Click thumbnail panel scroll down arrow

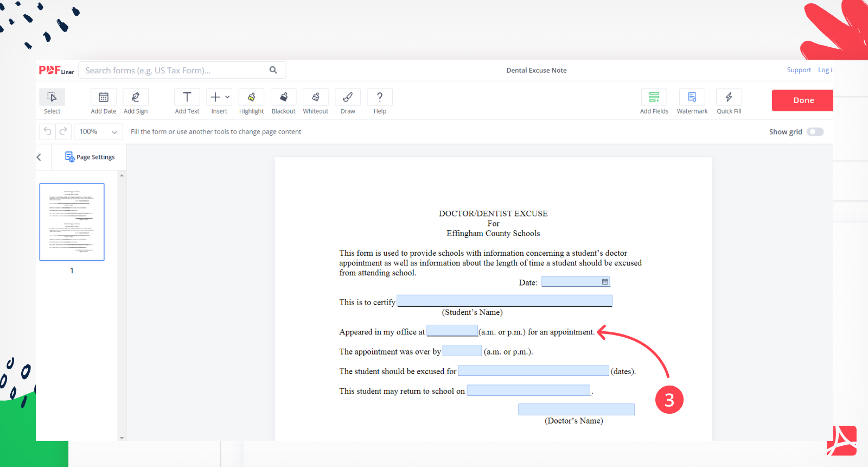point(122,438)
